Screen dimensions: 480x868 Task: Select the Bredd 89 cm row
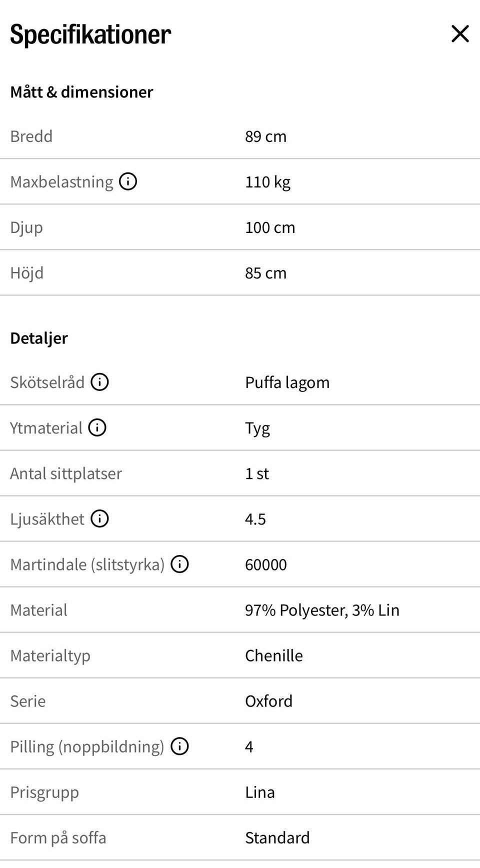click(x=240, y=136)
